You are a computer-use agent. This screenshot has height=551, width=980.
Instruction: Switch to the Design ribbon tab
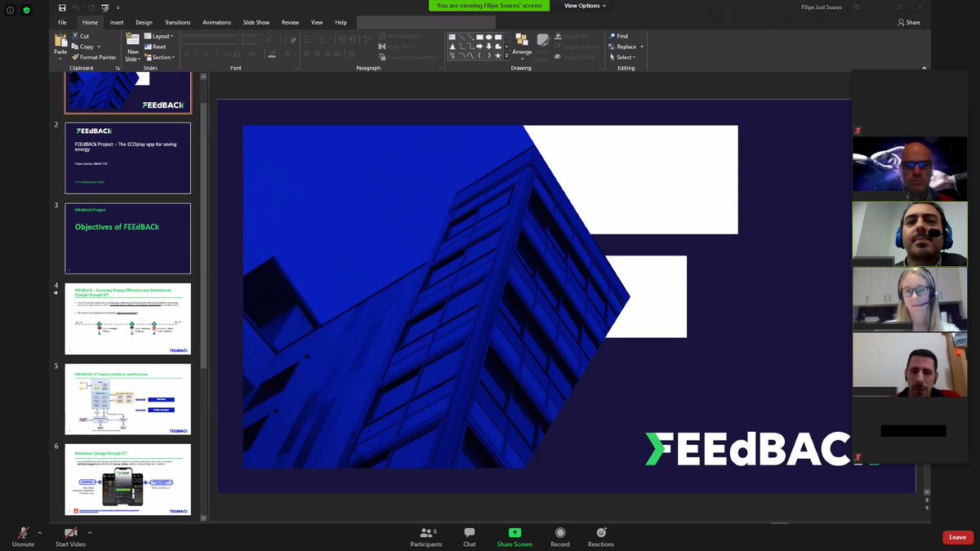pyautogui.click(x=144, y=22)
